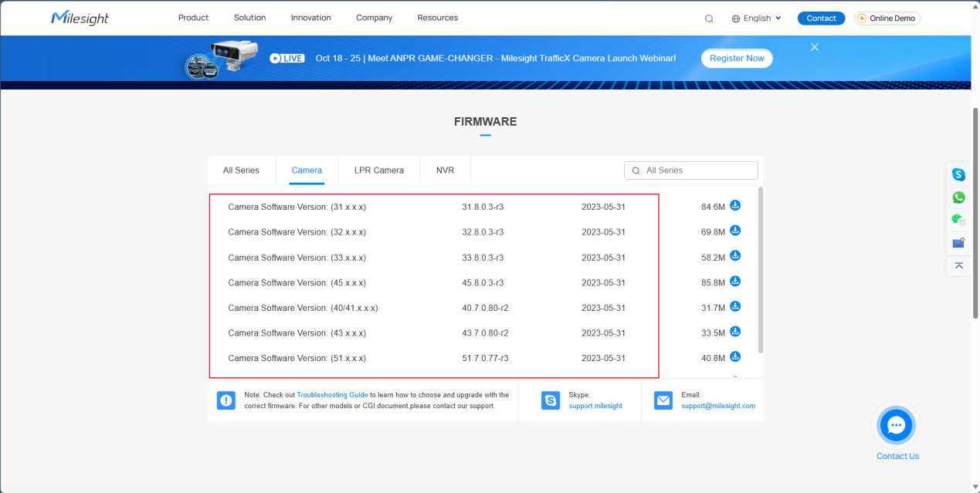Click the back-to-top arrow icon
This screenshot has height=493, width=980.
(958, 265)
